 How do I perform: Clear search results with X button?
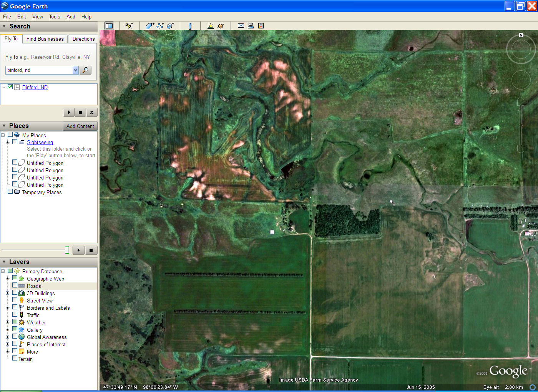tap(92, 112)
